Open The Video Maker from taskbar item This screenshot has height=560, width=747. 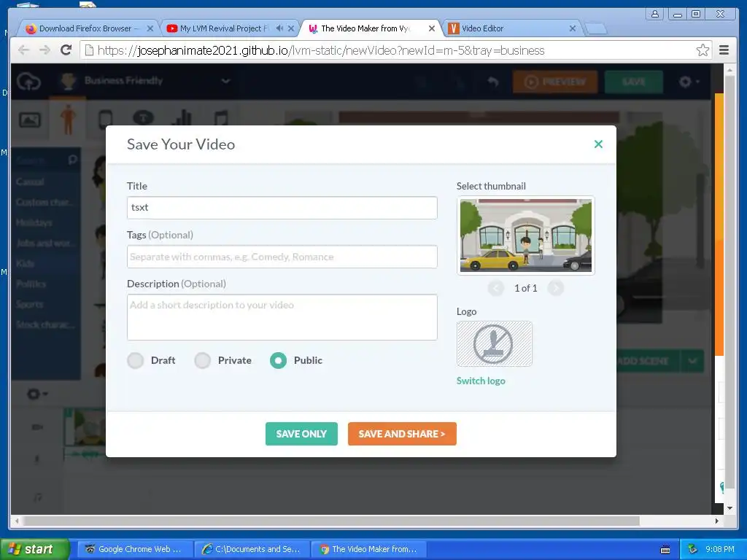(368, 549)
